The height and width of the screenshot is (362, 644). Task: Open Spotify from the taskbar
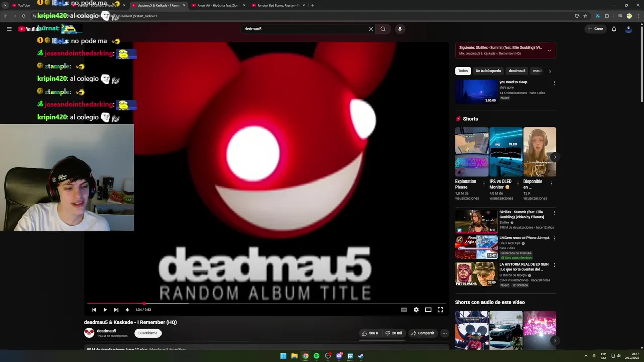(x=316, y=356)
